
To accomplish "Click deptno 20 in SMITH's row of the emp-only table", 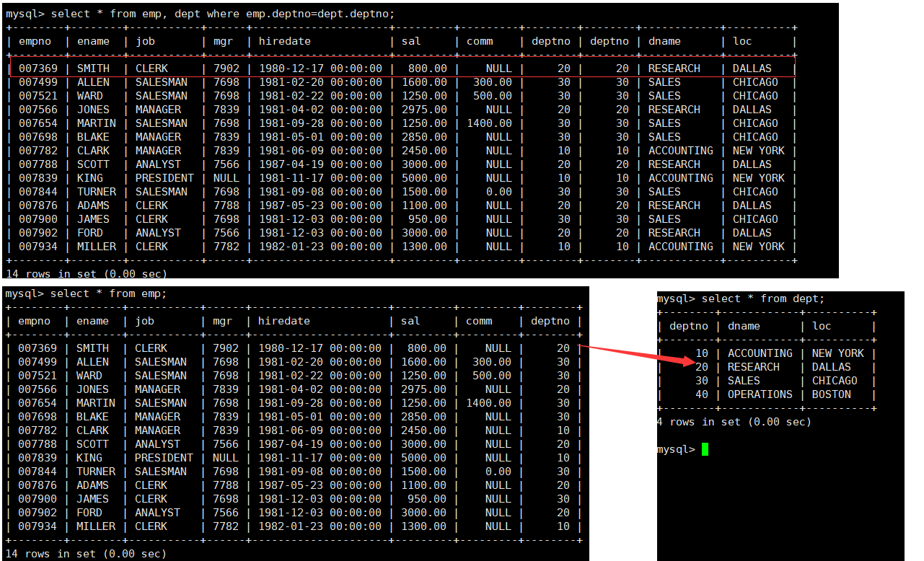I will pos(563,348).
